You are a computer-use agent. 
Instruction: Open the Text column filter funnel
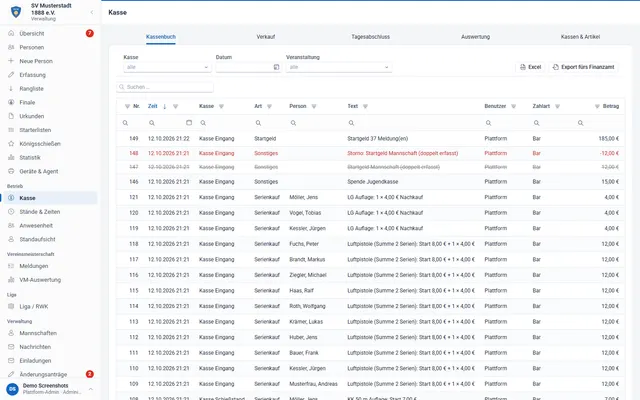pyautogui.click(x=365, y=107)
